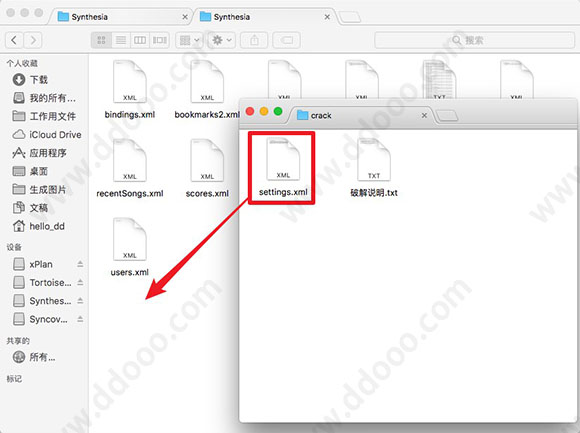Close the crack tab
This screenshot has width=580, height=433.
(424, 115)
